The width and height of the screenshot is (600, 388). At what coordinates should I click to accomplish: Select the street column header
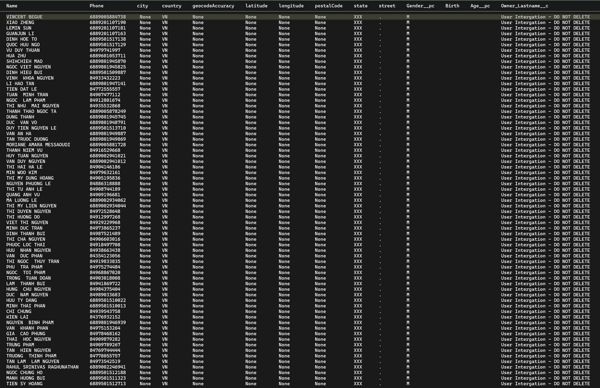coord(387,6)
